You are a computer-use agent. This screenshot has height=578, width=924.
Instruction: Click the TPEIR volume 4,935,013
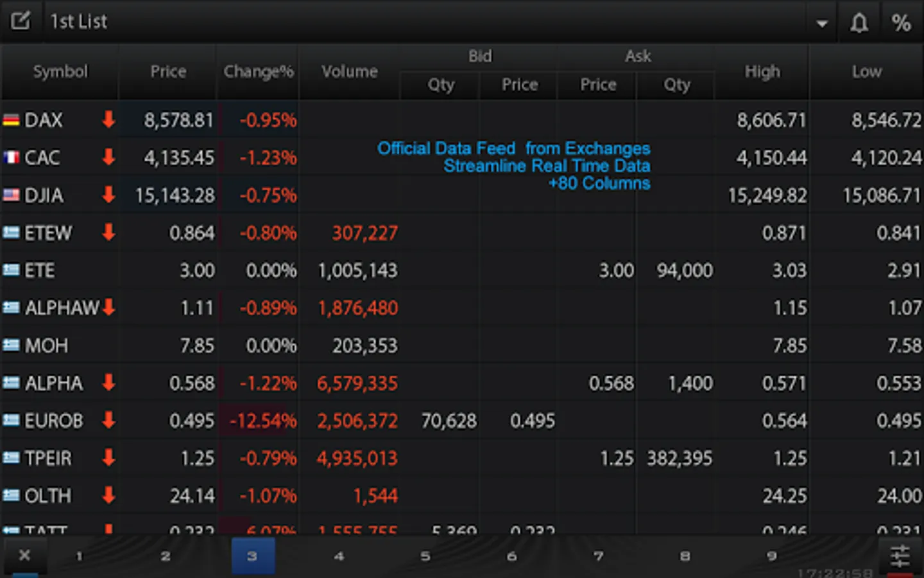click(x=357, y=459)
